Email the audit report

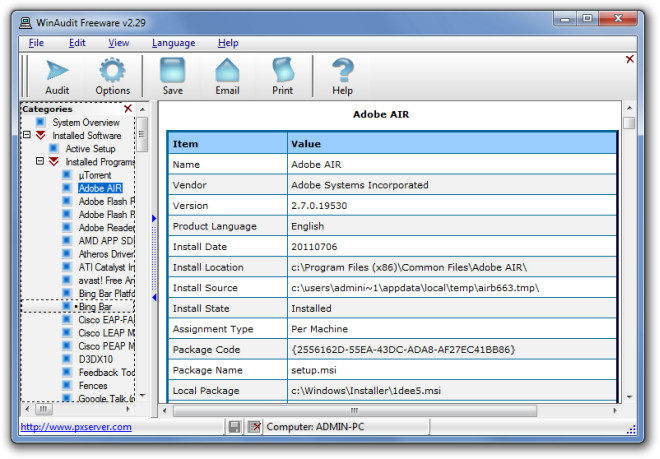tap(227, 77)
